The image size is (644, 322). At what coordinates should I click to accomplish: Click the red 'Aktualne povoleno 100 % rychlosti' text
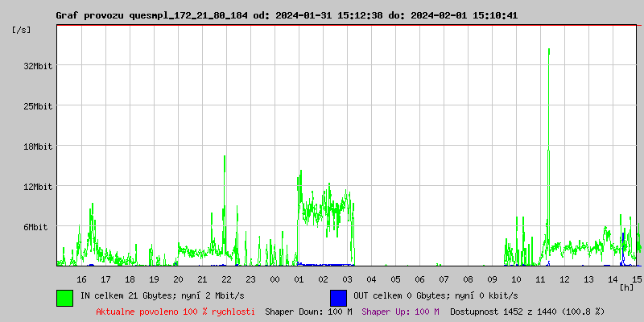[x=175, y=311]
